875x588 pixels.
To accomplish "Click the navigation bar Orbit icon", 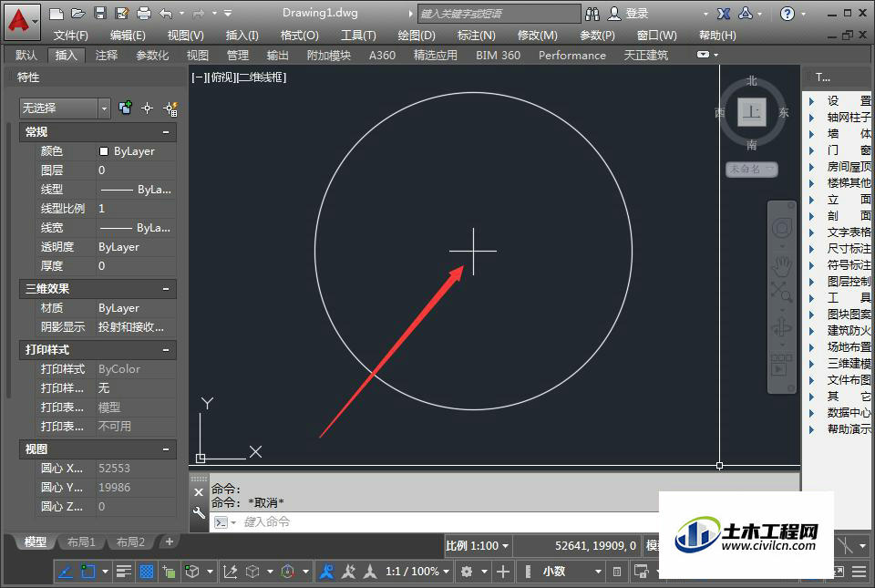I will (x=782, y=327).
